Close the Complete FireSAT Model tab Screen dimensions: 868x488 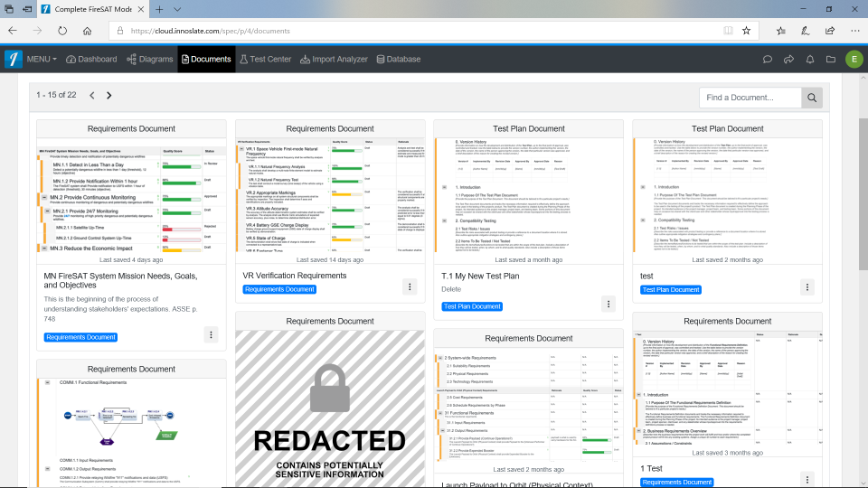(141, 9)
